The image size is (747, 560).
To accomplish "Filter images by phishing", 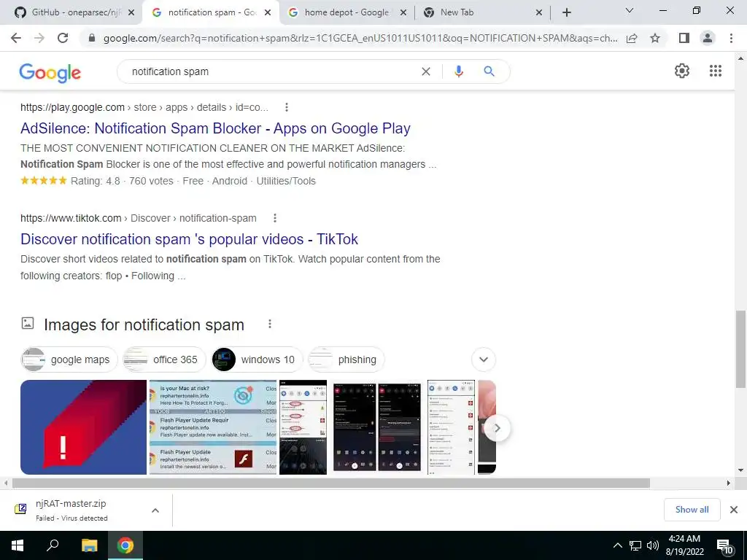I will [x=346, y=359].
